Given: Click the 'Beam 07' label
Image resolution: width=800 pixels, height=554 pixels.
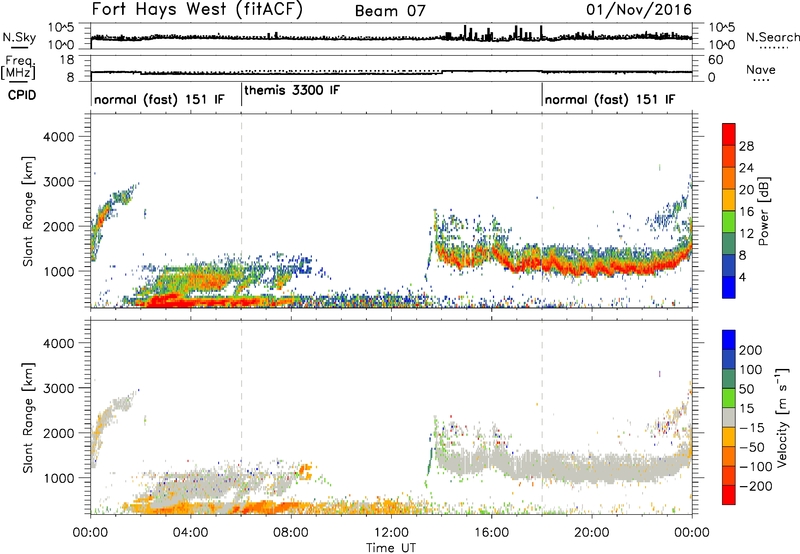Looking at the screenshot, I should [x=390, y=11].
